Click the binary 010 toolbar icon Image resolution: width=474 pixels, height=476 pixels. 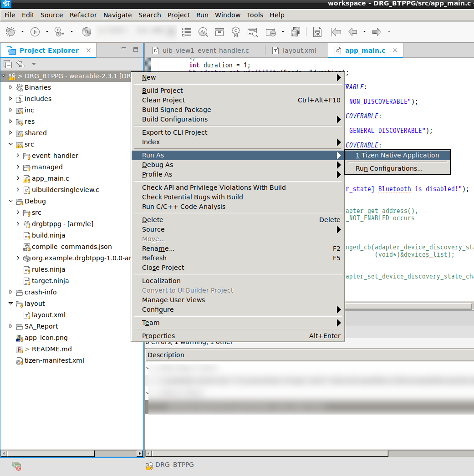[x=317, y=32]
